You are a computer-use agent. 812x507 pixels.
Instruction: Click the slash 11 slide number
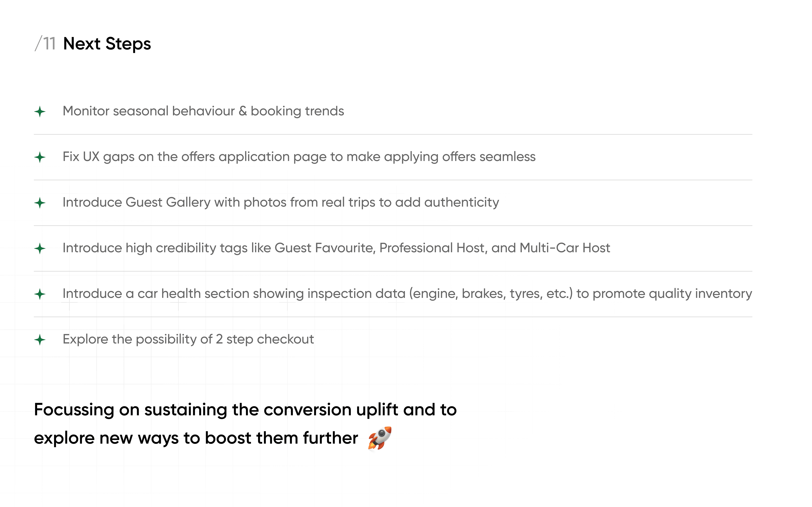click(45, 44)
